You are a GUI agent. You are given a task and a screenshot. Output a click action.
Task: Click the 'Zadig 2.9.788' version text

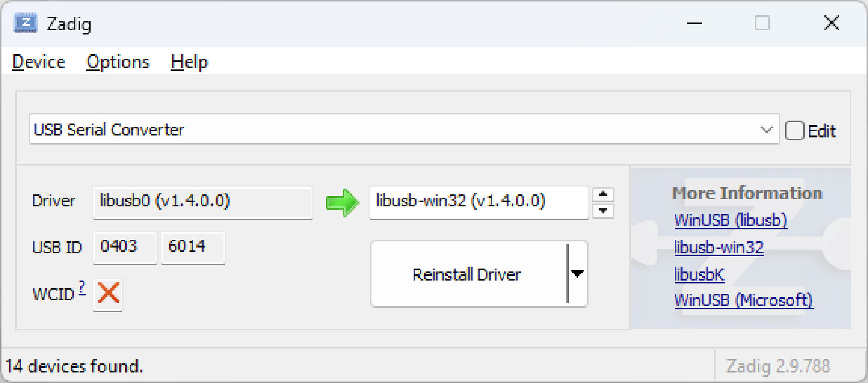pyautogui.click(x=778, y=366)
